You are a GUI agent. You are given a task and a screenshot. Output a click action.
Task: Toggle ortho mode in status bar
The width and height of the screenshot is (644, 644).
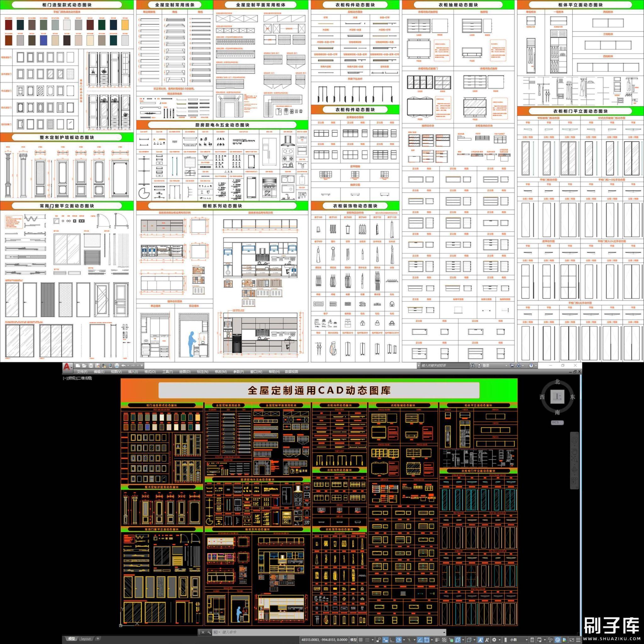392,640
